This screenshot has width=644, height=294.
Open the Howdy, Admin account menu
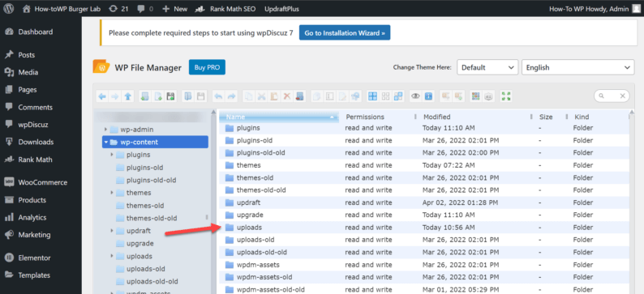(595, 9)
